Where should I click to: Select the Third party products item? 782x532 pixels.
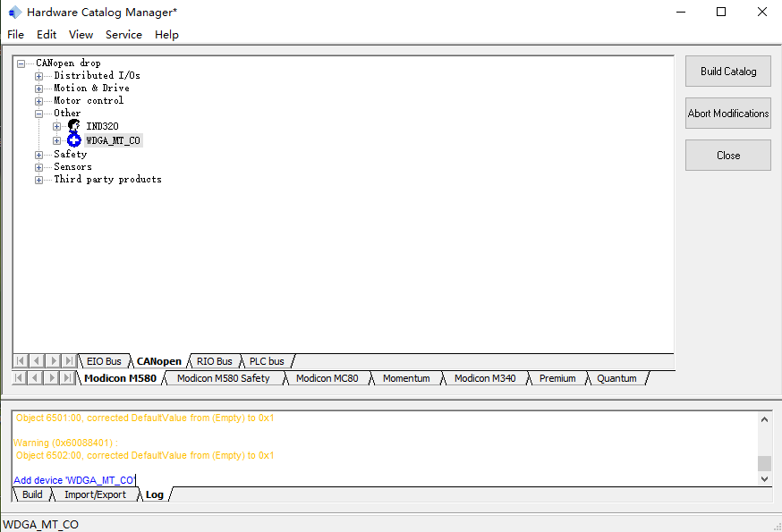pyautogui.click(x=107, y=179)
